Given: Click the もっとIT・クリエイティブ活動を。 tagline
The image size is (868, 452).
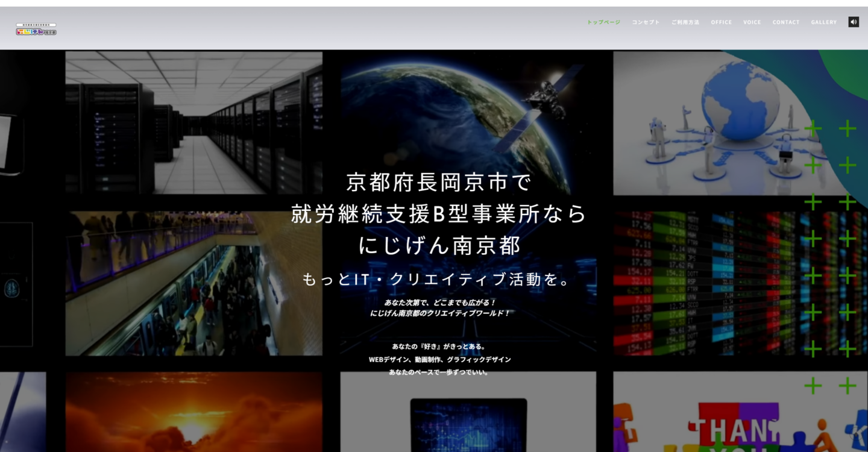Looking at the screenshot, I should [438, 280].
